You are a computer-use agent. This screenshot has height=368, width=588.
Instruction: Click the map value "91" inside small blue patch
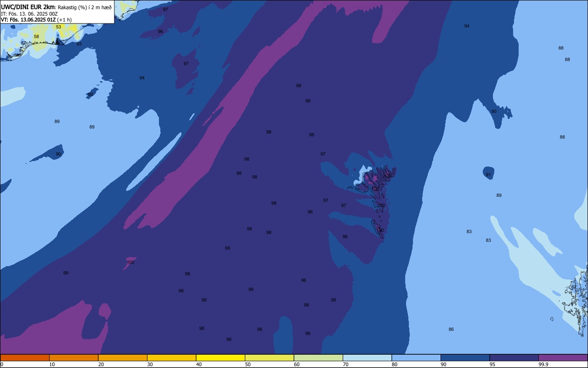click(488, 175)
